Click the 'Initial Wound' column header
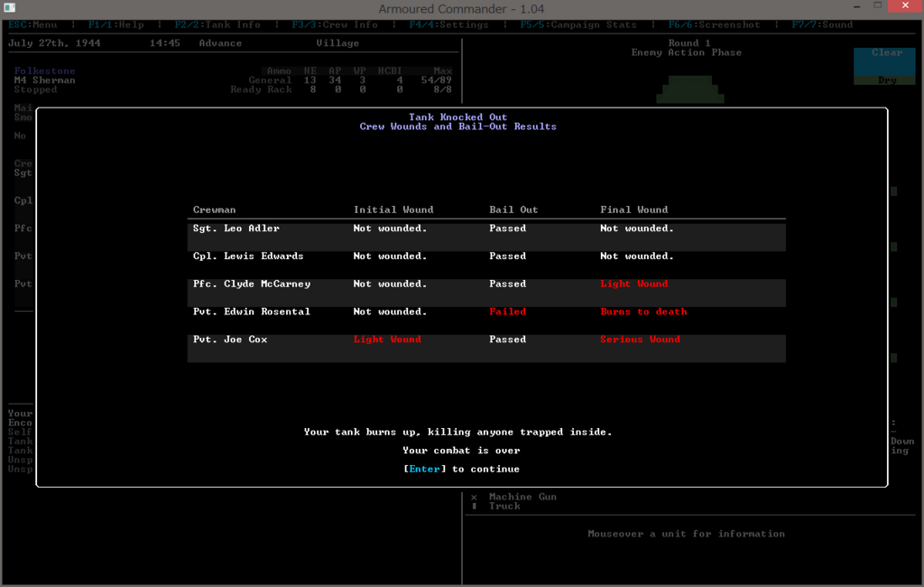The image size is (924, 587). (393, 210)
